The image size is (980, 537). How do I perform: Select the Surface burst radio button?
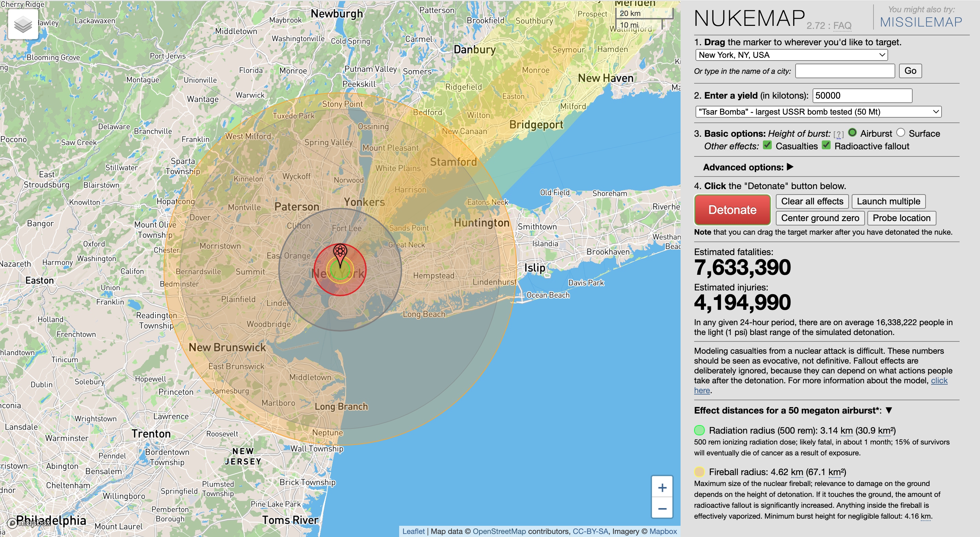pos(900,133)
